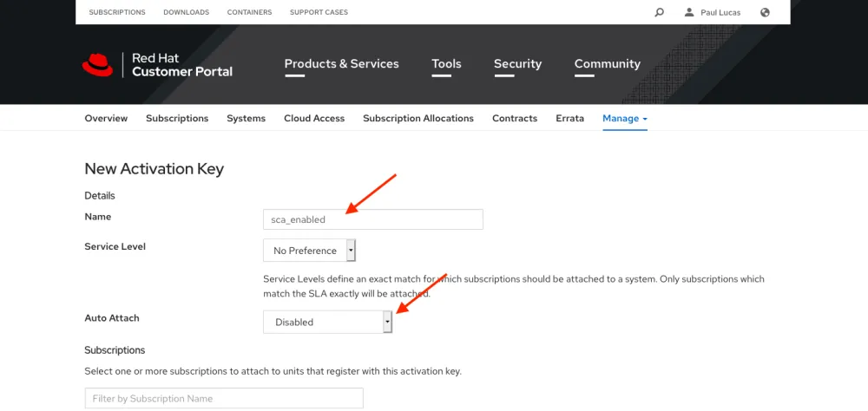Open Products & Services menu

(x=341, y=64)
